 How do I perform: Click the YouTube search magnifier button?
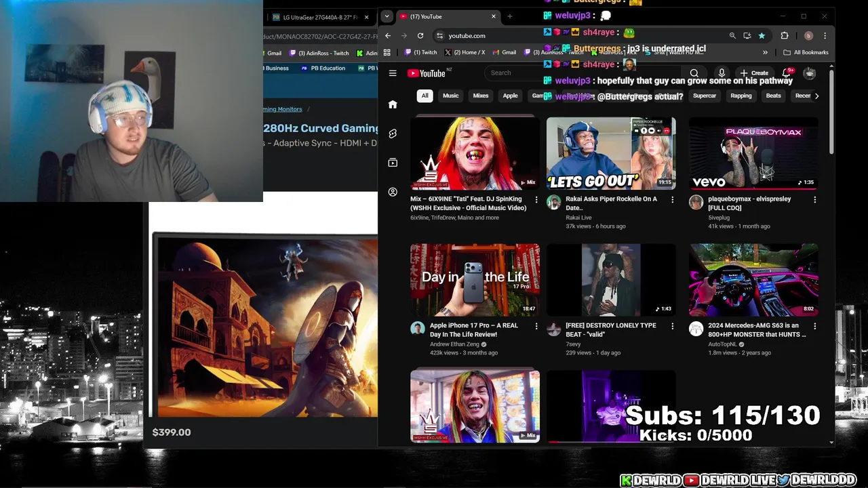tap(694, 73)
